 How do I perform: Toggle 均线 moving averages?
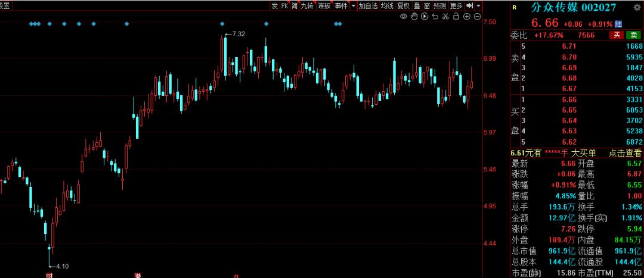pyautogui.click(x=387, y=6)
